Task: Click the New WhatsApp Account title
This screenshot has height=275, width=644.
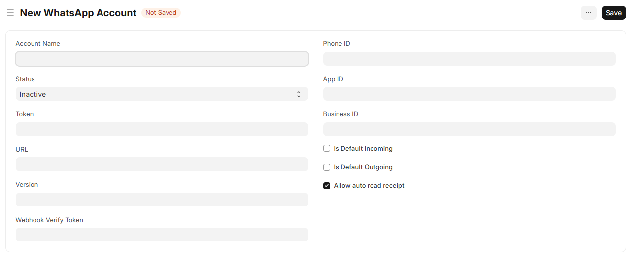Action: [78, 13]
